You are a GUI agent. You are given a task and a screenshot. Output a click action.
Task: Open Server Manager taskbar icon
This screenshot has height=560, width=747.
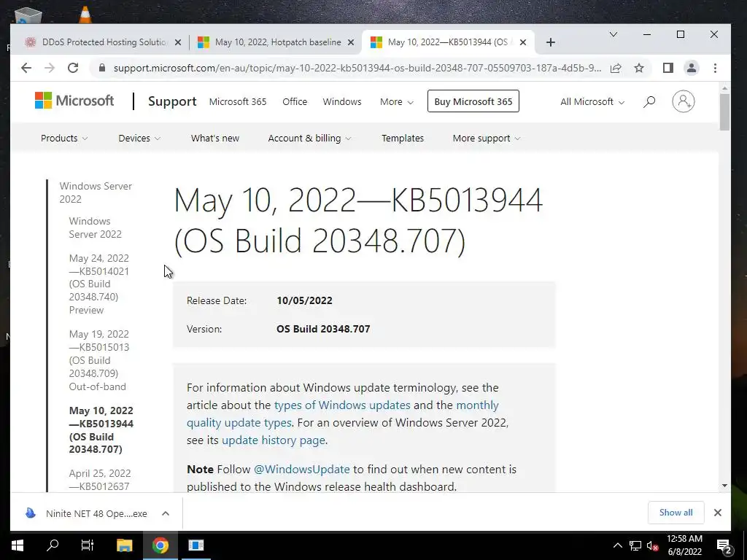(196, 545)
